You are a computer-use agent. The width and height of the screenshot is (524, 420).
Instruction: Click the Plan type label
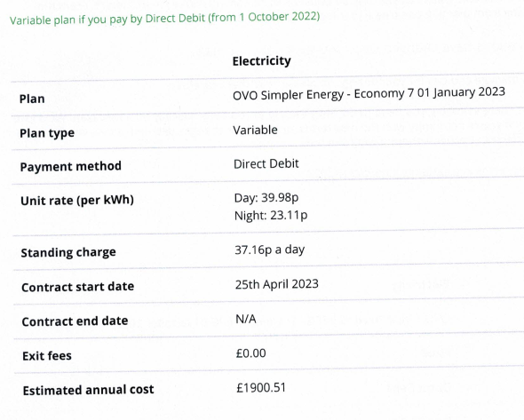click(47, 133)
